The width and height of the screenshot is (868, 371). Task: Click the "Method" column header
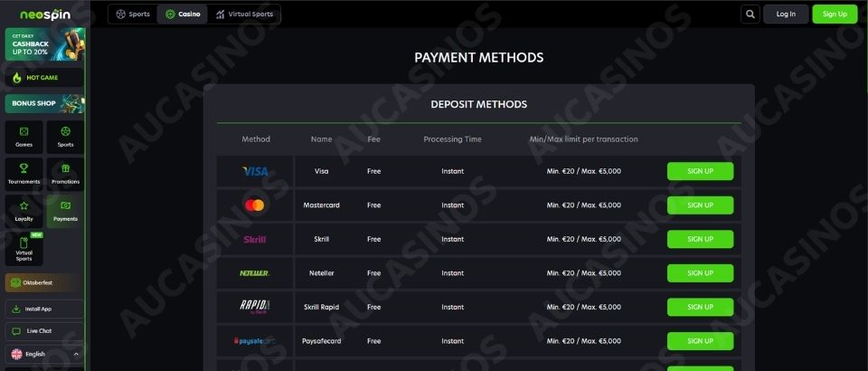pyautogui.click(x=256, y=139)
